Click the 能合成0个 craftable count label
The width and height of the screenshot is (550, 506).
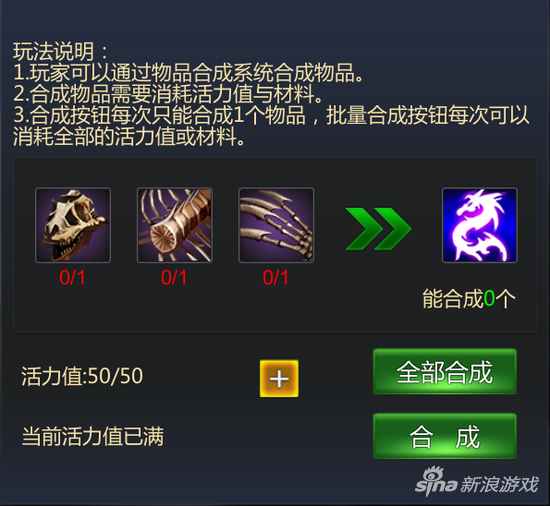[469, 299]
